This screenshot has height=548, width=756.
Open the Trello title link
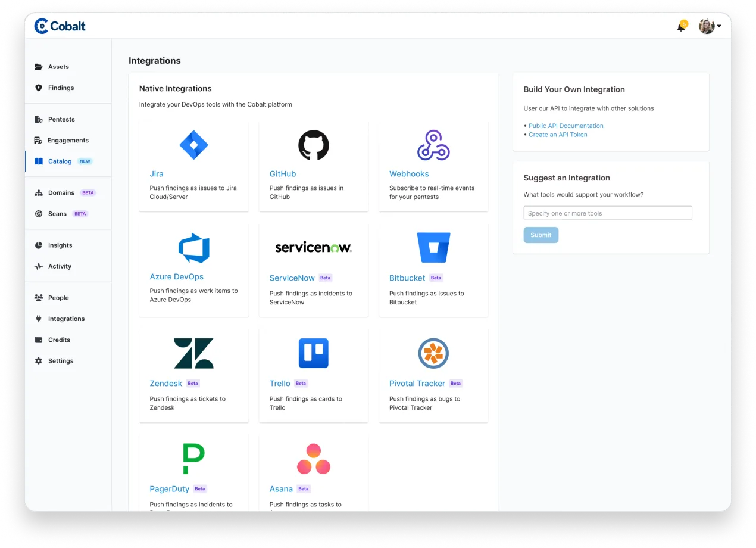coord(280,384)
